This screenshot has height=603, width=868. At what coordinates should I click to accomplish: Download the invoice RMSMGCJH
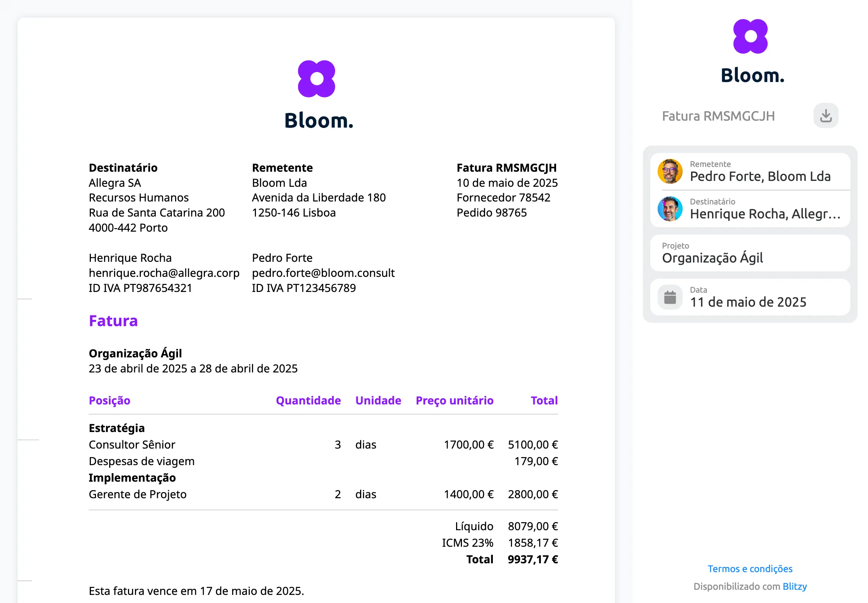tap(825, 115)
